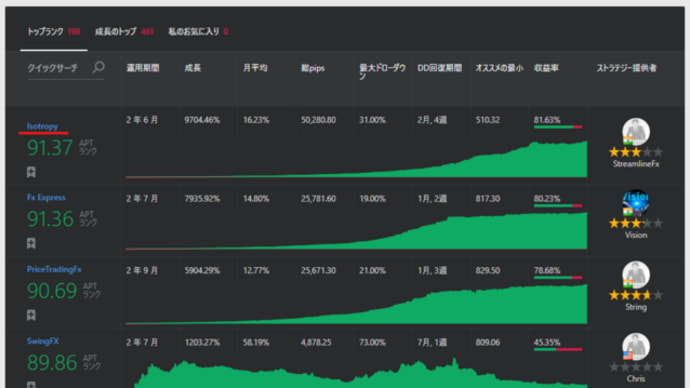Image resolution: width=690 pixels, height=388 pixels.
Task: Click the 4,878.25 total pips value
Action: pos(316,342)
